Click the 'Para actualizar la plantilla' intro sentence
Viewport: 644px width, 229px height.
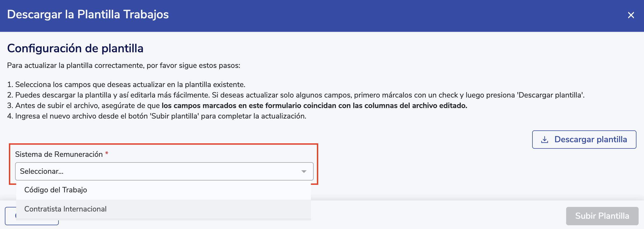tap(123, 65)
